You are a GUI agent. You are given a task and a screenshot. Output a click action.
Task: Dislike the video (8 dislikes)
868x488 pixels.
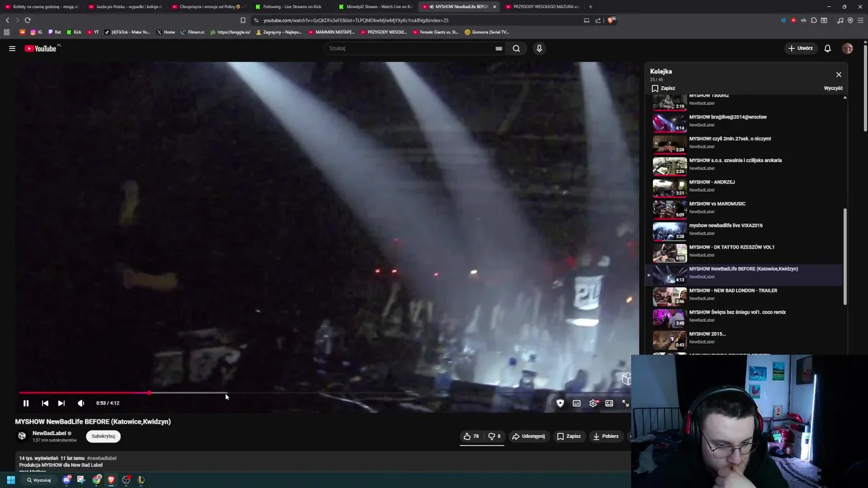(x=494, y=436)
